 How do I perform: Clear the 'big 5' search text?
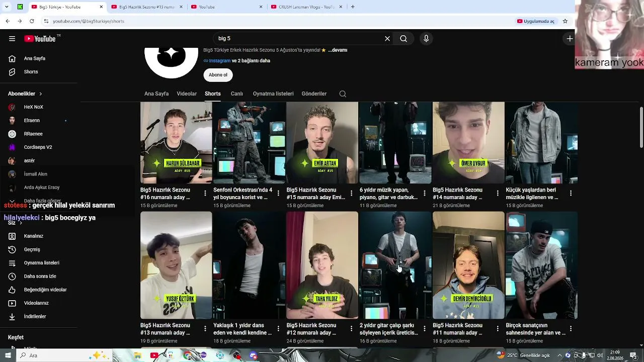pos(387,39)
